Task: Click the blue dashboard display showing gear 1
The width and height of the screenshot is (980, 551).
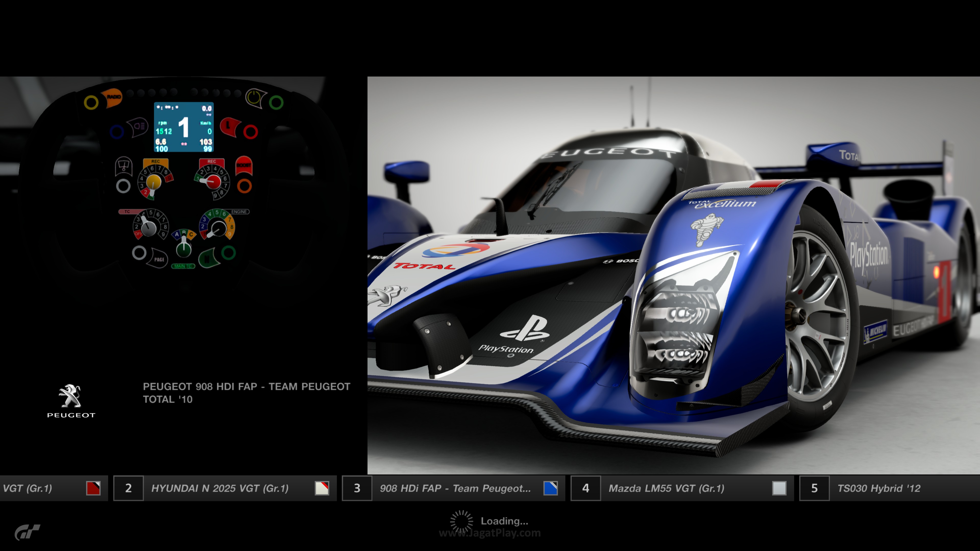Action: [184, 127]
